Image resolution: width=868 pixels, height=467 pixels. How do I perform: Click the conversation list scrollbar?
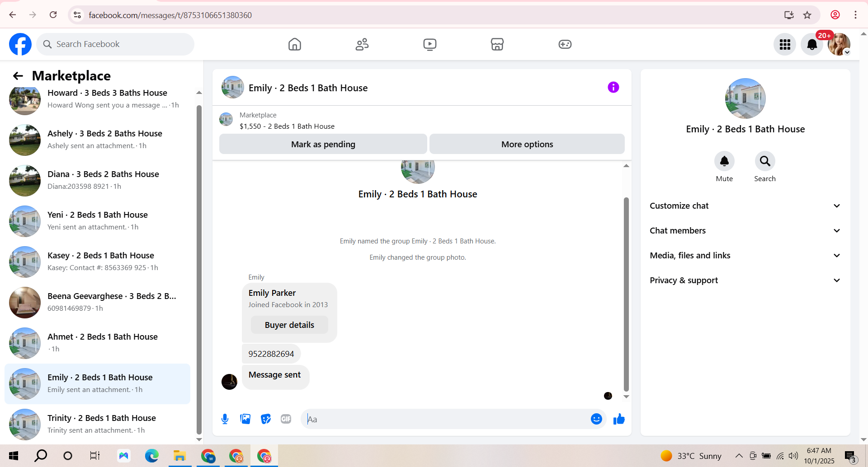[199, 269]
